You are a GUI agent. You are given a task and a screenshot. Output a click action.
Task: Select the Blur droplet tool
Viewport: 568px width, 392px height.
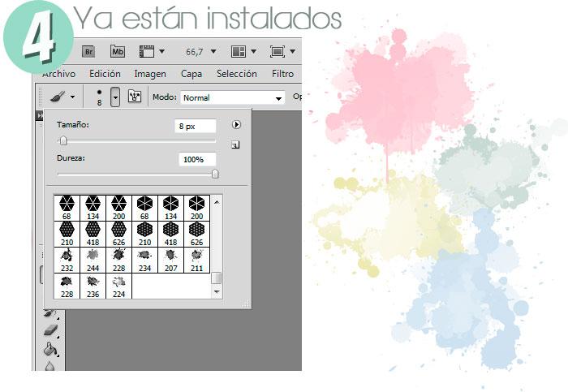click(x=49, y=365)
